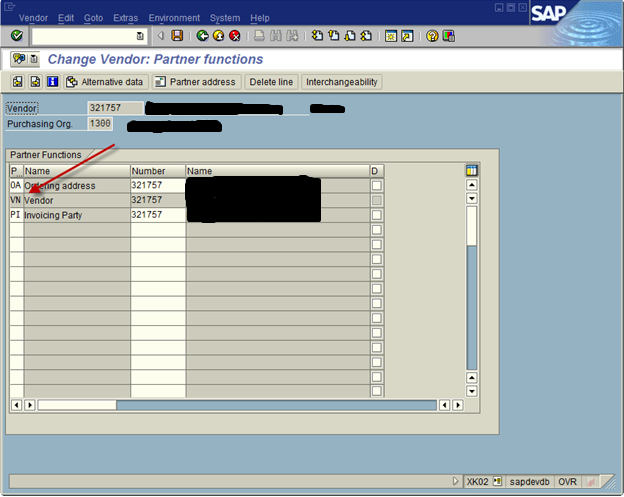Viewport: 624px width, 497px height.
Task: Click the Alternative data button
Action: pyautogui.click(x=105, y=82)
